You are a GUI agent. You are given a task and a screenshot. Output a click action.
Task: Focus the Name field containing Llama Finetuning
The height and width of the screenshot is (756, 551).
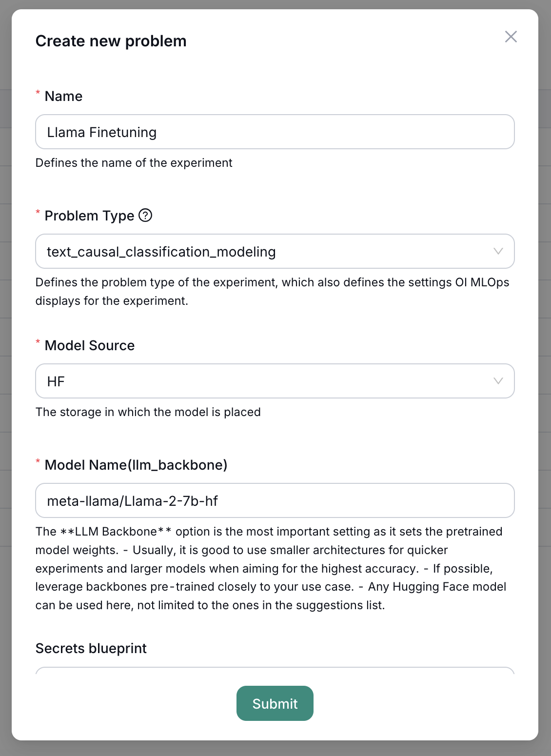click(275, 132)
